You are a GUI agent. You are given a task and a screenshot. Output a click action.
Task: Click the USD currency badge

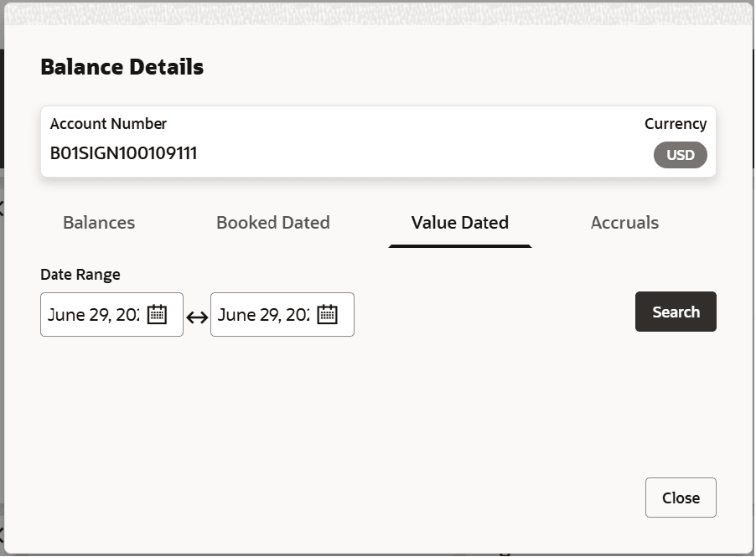[x=681, y=155]
